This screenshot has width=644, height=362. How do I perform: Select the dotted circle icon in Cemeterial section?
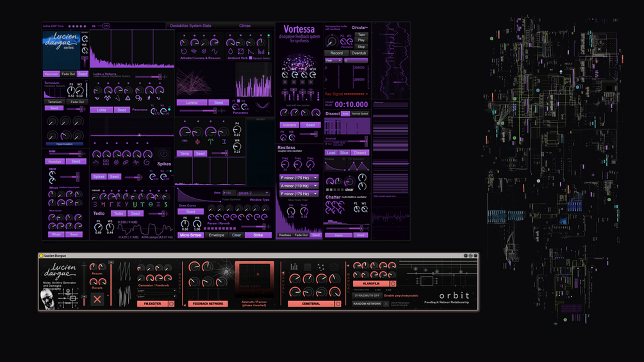[334, 267]
